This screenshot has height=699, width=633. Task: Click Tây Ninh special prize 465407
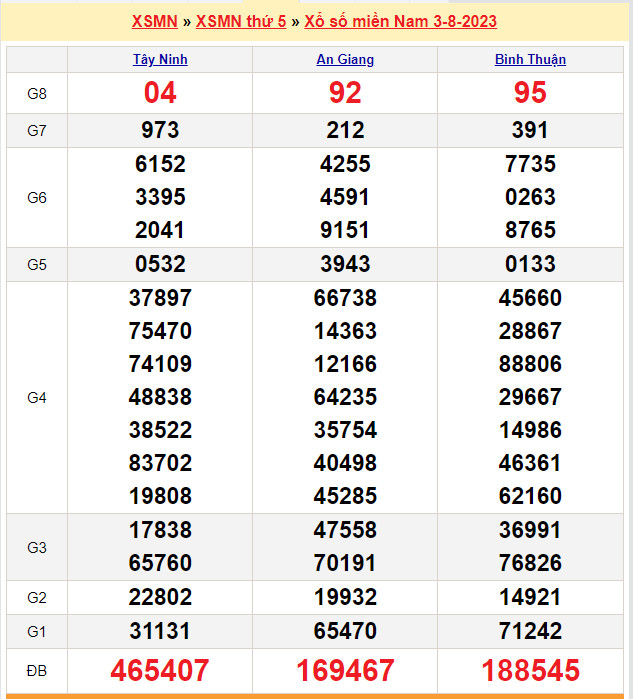point(160,669)
